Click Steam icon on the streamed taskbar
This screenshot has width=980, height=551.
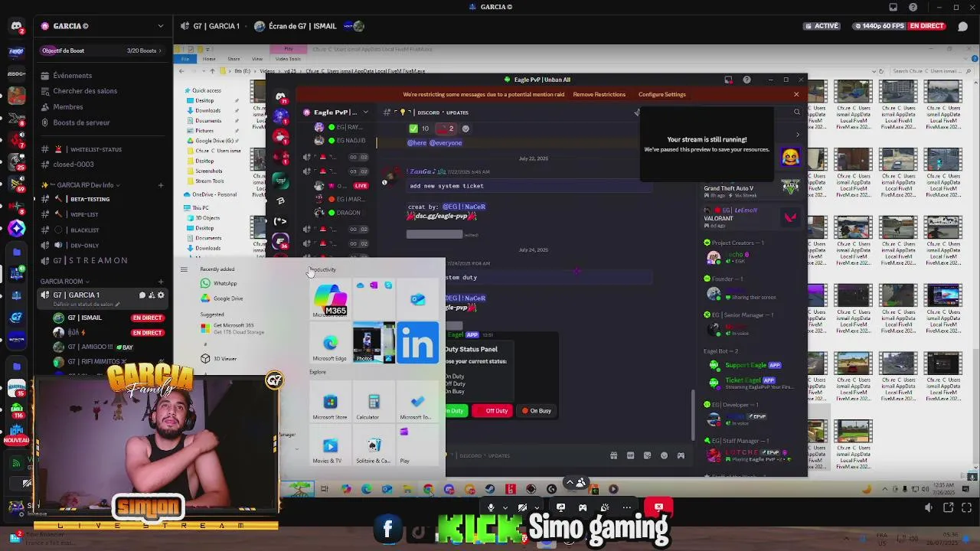[x=490, y=490]
